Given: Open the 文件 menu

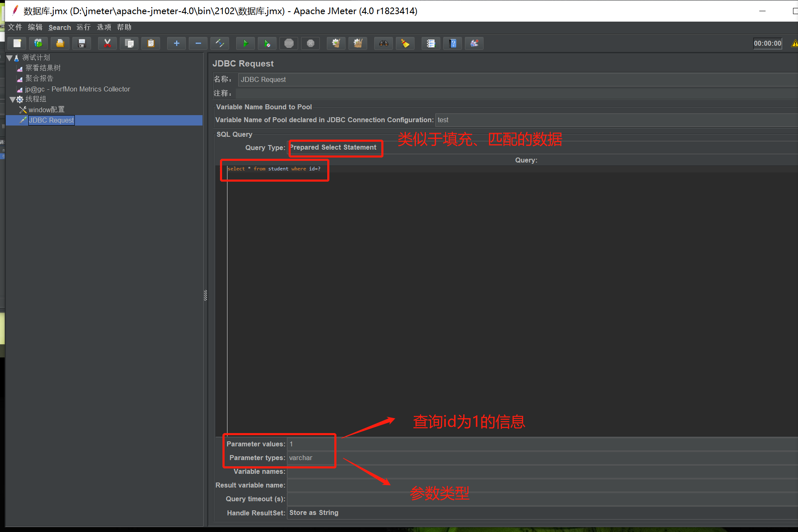Looking at the screenshot, I should 15,27.
